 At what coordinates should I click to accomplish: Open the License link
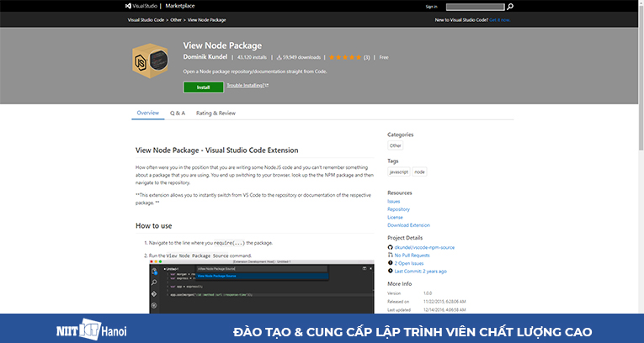[x=395, y=217]
